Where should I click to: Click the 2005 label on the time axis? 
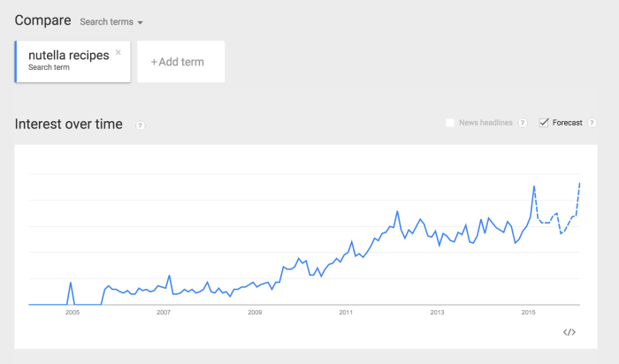tap(72, 313)
